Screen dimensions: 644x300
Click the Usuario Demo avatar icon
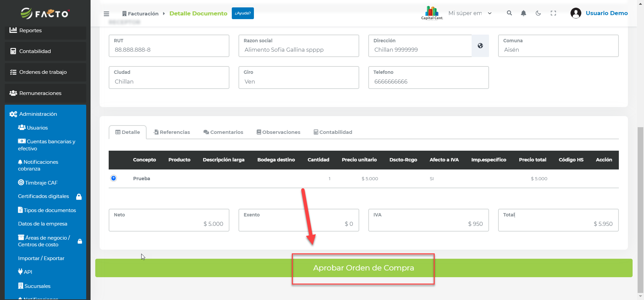coord(576,13)
